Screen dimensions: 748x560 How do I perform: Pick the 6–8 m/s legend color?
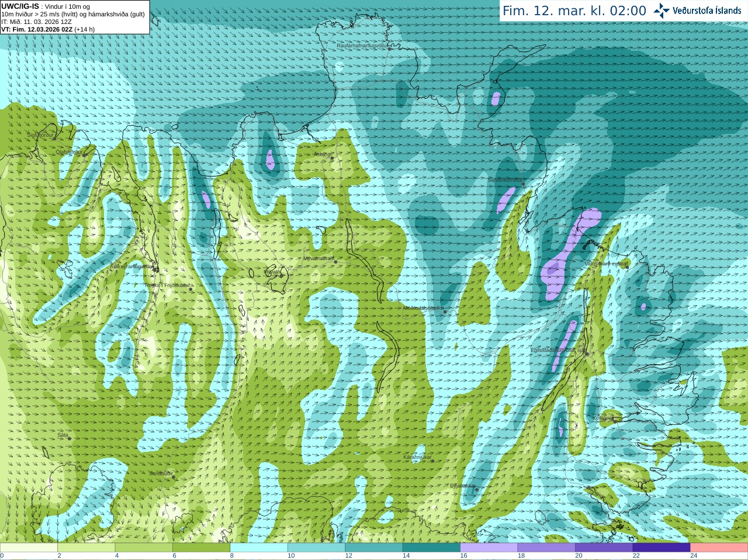(201, 548)
